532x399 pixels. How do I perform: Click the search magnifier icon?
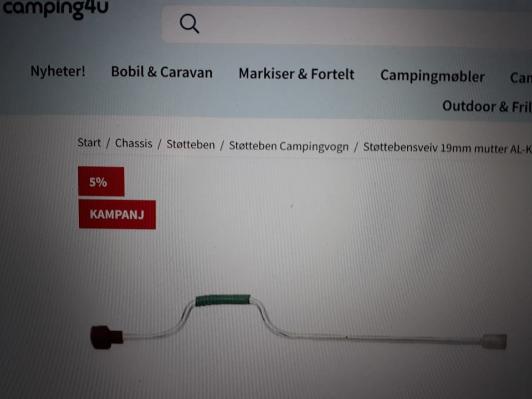(190, 23)
